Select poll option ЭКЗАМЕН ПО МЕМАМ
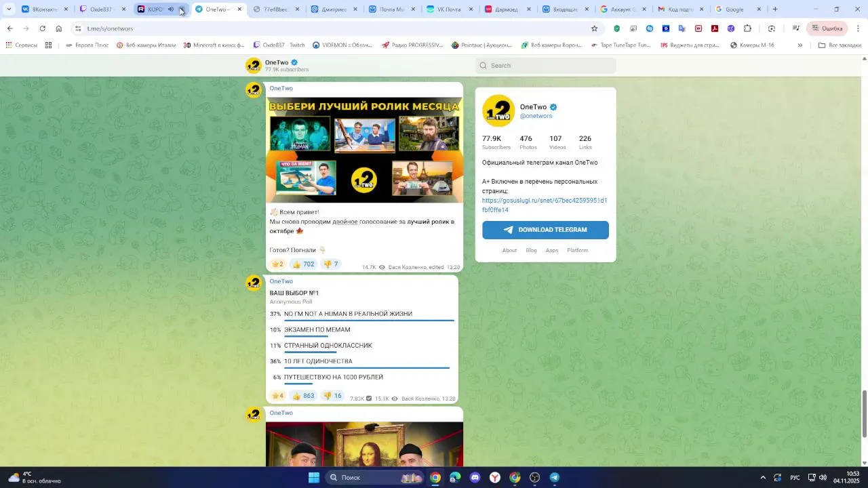868x488 pixels. 362,331
